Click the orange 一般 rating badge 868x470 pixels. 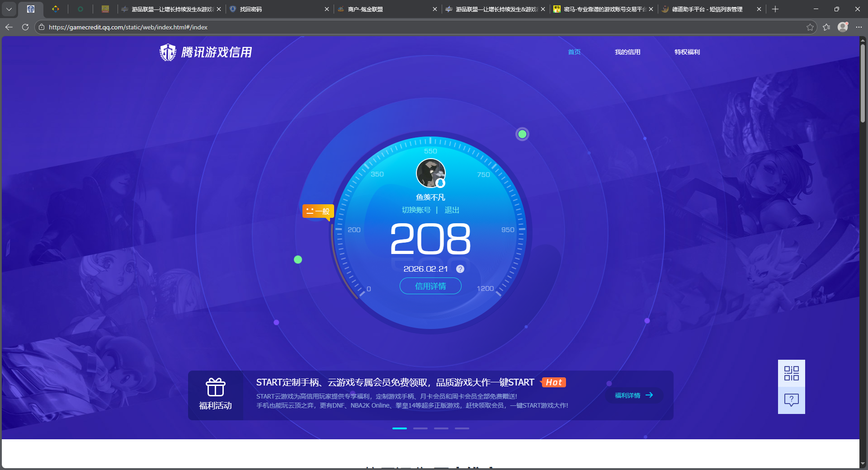pos(318,211)
